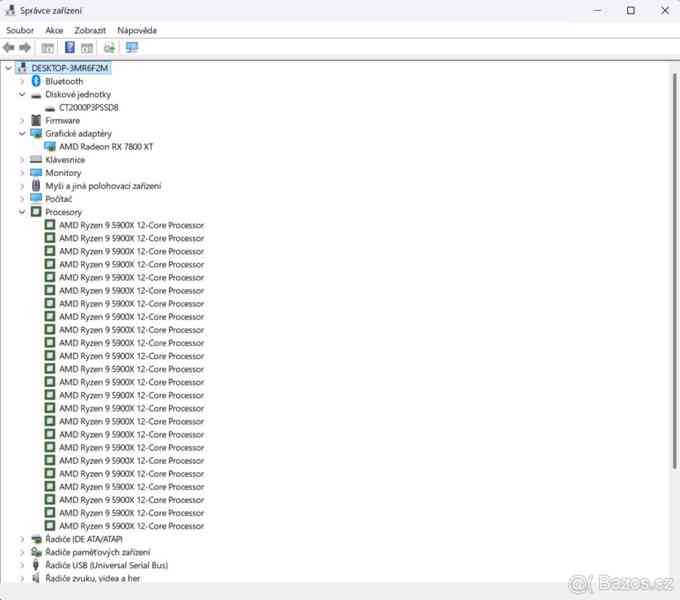680x600 pixels.
Task: Click the DESKTOP-3MR6F2M computer icon
Action: click(22, 68)
